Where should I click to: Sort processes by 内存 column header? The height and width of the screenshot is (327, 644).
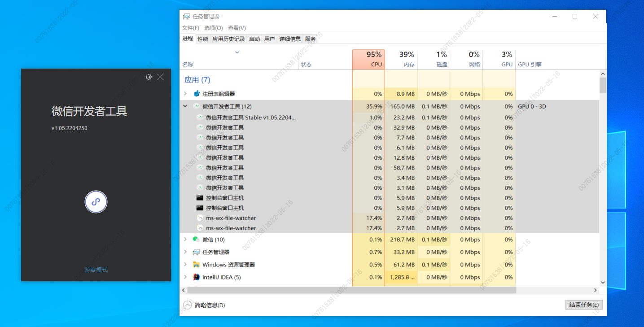click(401, 60)
